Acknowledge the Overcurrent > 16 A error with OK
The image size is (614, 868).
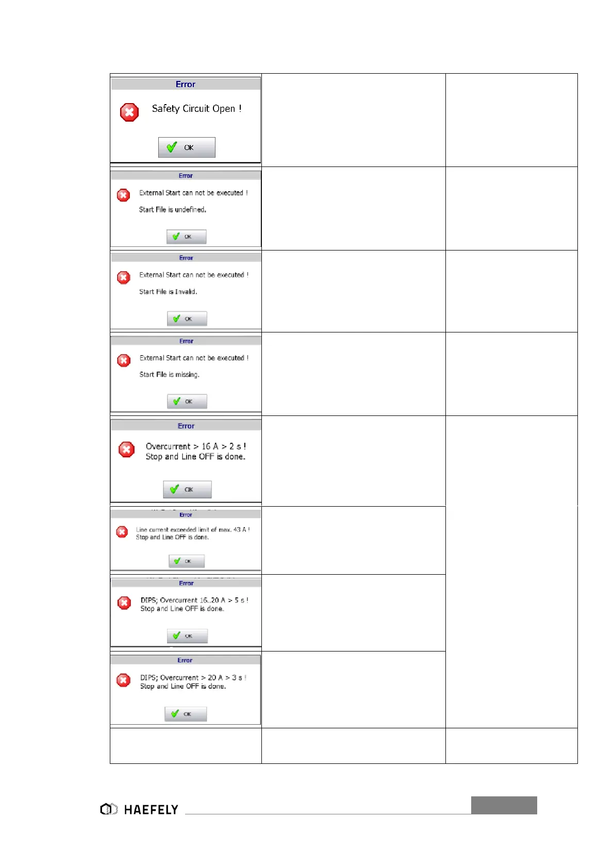tap(187, 489)
